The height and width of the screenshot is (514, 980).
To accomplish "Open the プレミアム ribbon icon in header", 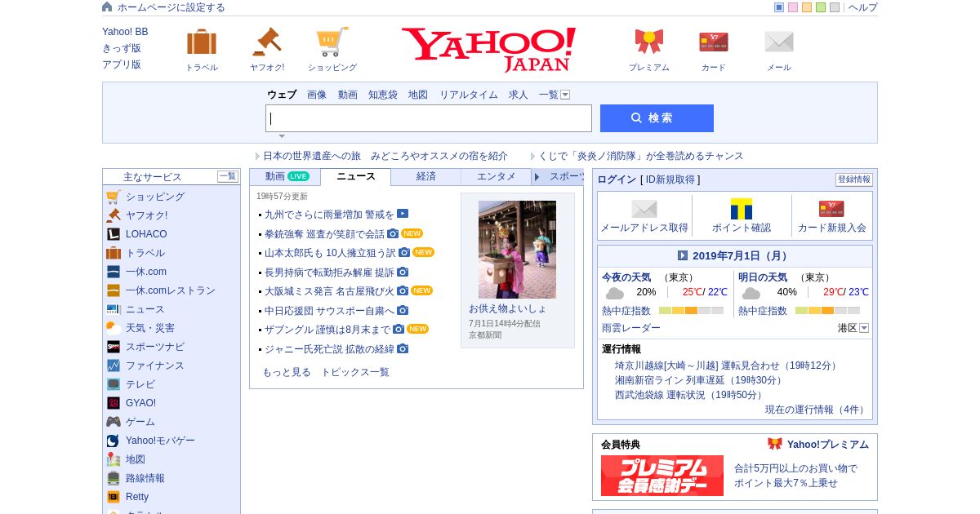I will pos(649,42).
